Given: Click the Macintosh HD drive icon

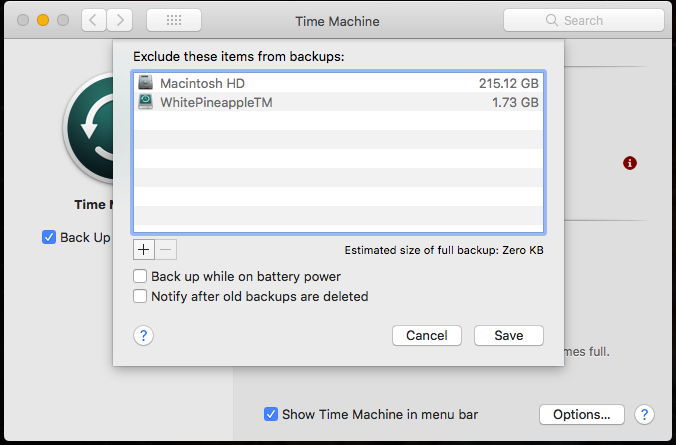Looking at the screenshot, I should pos(147,83).
